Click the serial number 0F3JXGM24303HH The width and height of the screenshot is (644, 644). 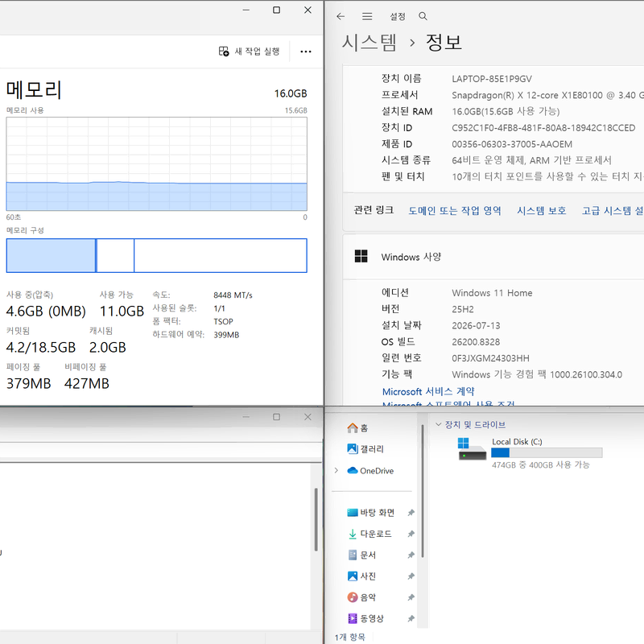click(x=490, y=358)
